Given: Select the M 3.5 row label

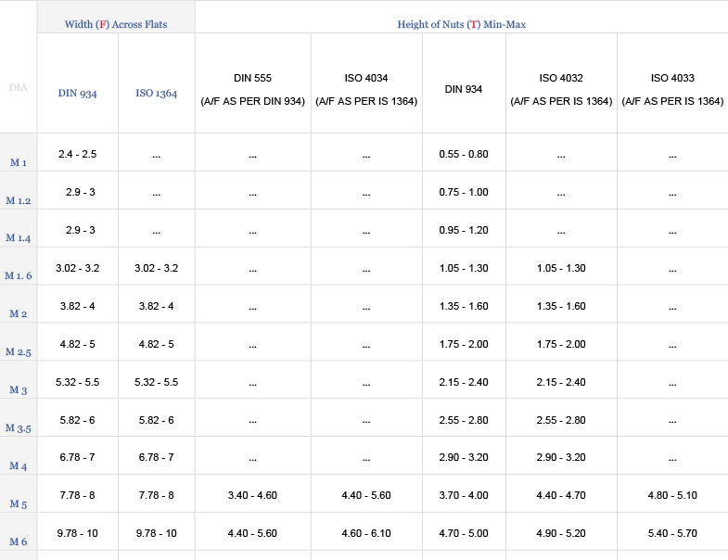Looking at the screenshot, I should point(19,428).
